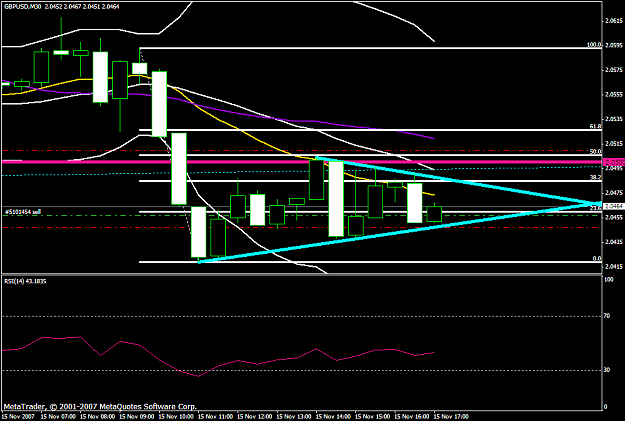Click the 15 Nov 13:00 time label
The height and width of the screenshot is (421, 625).
tap(293, 417)
